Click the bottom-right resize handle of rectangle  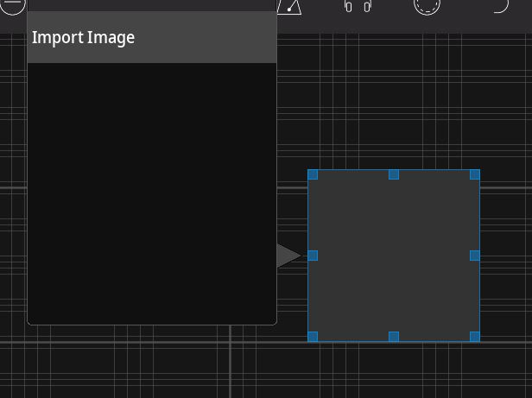coord(475,337)
